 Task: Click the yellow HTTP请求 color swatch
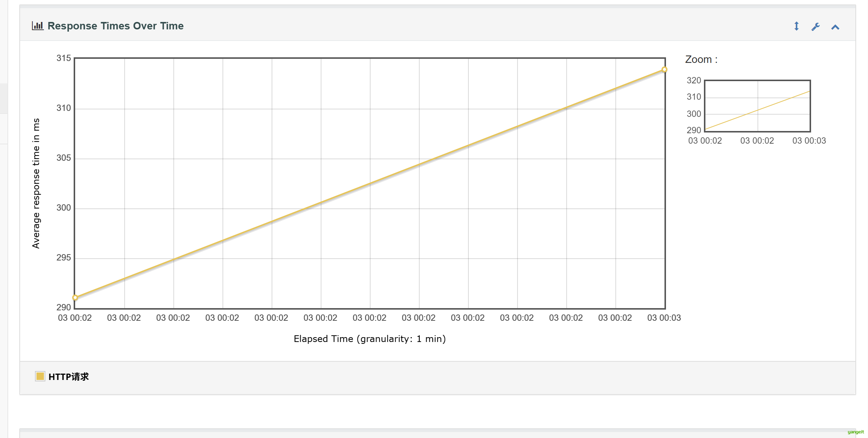tap(40, 376)
